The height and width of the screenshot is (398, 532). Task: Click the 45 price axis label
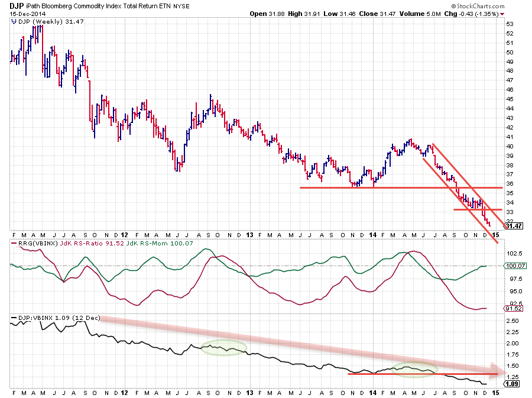510,99
